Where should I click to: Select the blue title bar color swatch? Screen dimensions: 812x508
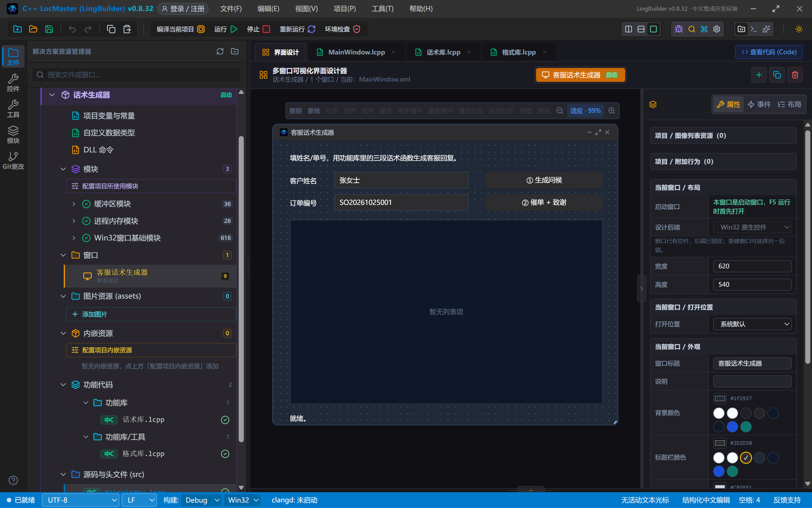click(x=719, y=471)
